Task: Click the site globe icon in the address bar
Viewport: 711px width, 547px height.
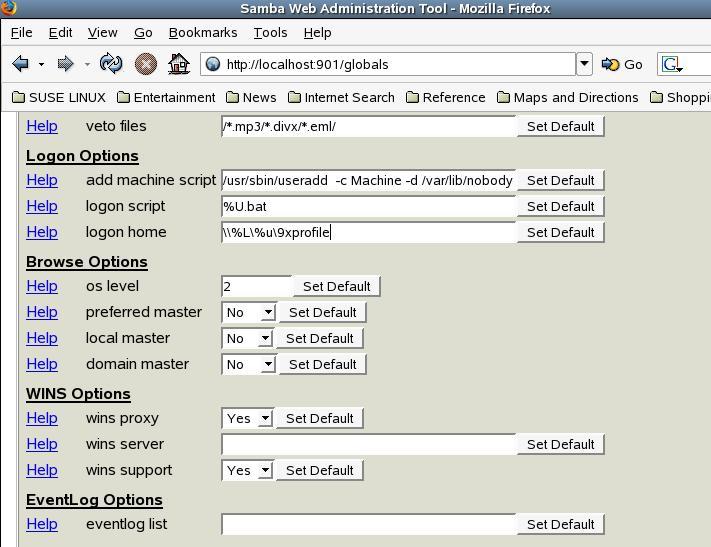Action: [213, 64]
